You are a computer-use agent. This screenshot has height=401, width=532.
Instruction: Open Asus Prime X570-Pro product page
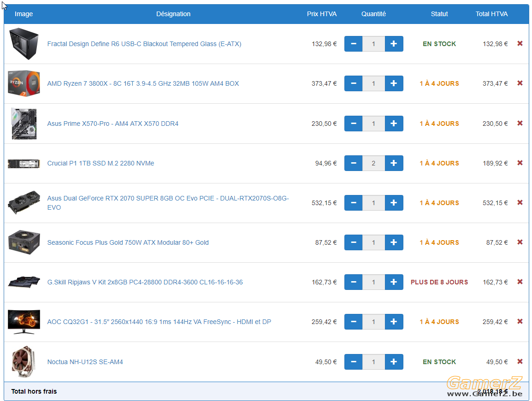112,124
